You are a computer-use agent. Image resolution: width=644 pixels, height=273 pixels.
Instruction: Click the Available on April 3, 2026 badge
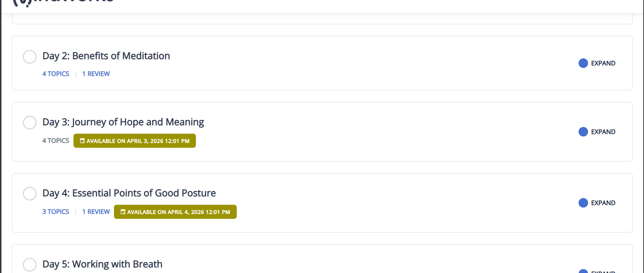135,141
